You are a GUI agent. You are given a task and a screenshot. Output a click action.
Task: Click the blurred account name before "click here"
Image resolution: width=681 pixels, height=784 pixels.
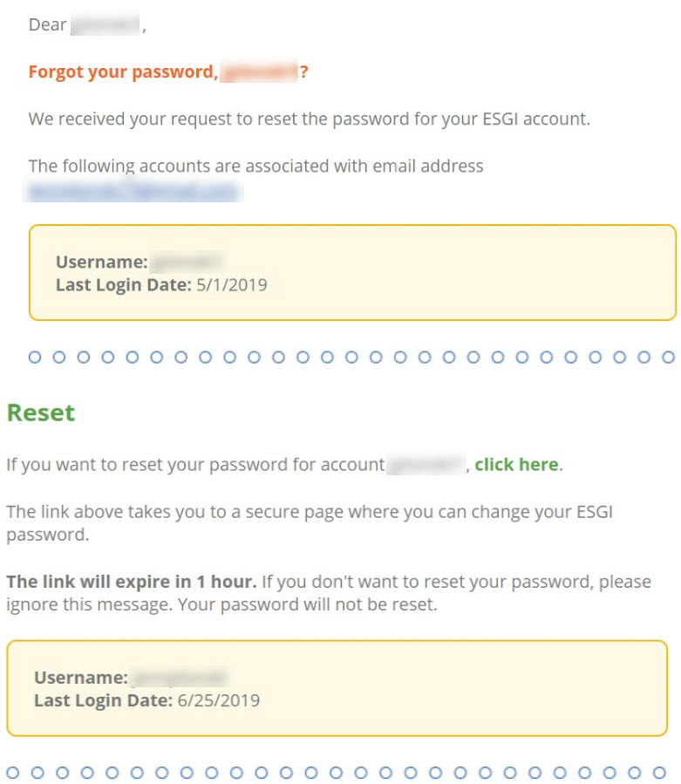426,465
